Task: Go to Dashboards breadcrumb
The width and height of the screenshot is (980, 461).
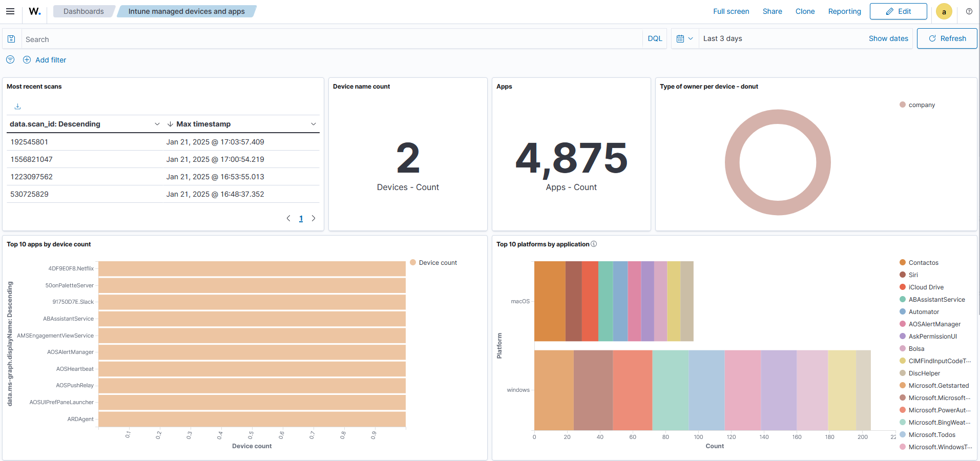Action: [x=84, y=11]
